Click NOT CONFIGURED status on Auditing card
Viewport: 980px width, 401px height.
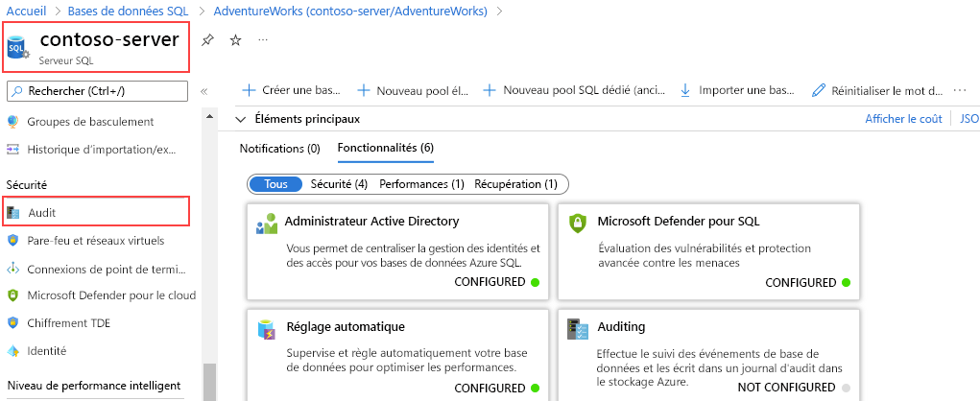pos(786,388)
